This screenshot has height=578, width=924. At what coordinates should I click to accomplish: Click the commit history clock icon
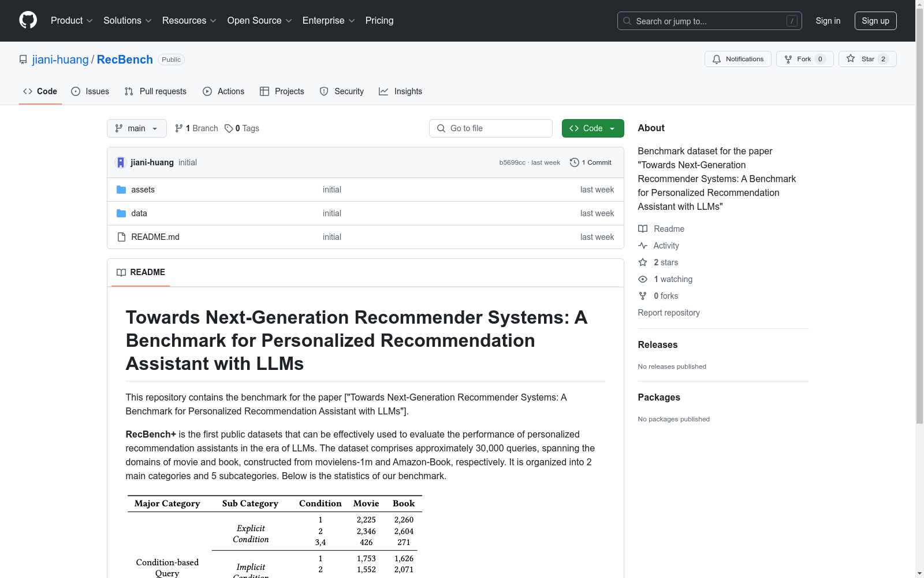(574, 162)
